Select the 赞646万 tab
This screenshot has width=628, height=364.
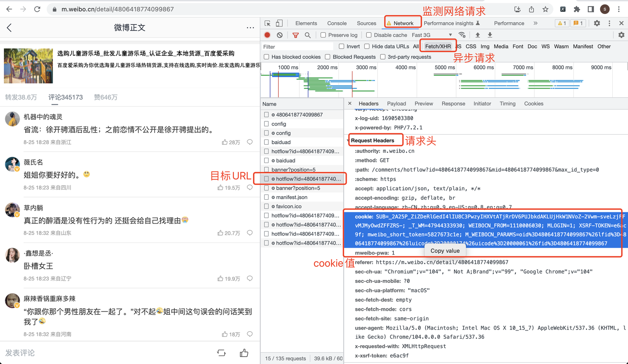[106, 97]
